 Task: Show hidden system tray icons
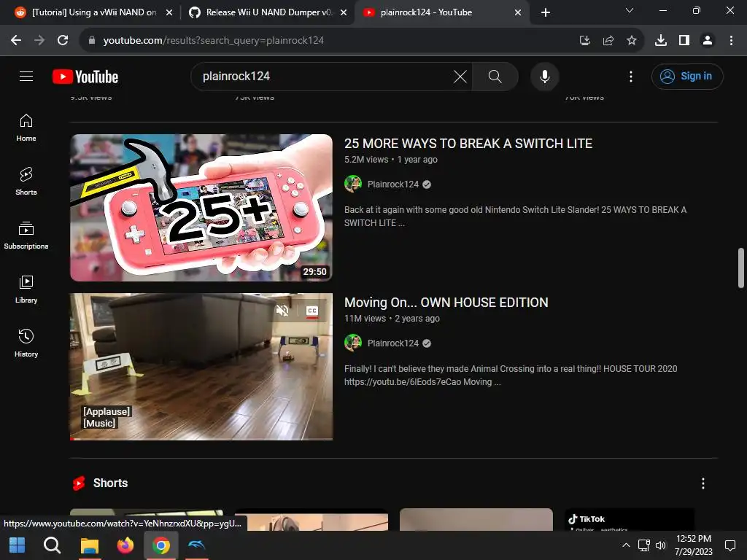click(x=626, y=545)
